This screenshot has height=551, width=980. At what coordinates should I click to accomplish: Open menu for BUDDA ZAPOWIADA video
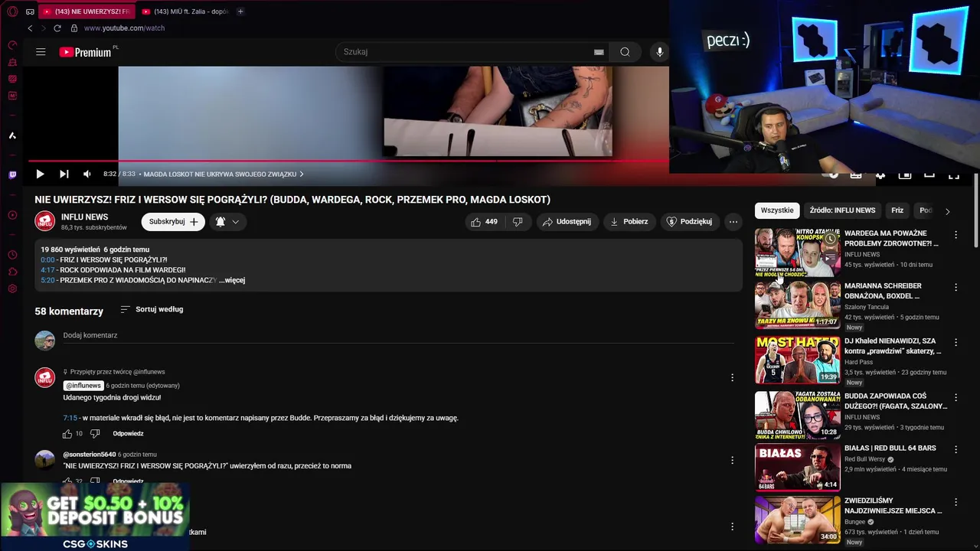tap(955, 398)
